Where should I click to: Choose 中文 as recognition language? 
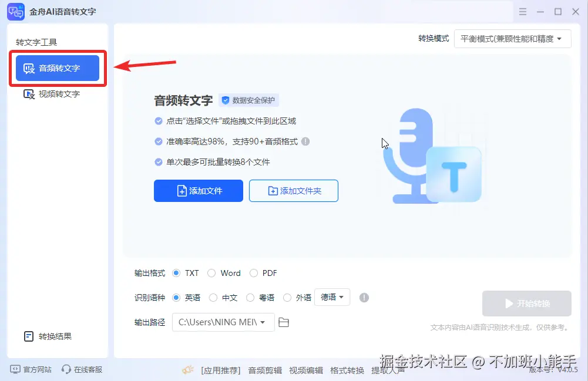tap(213, 298)
